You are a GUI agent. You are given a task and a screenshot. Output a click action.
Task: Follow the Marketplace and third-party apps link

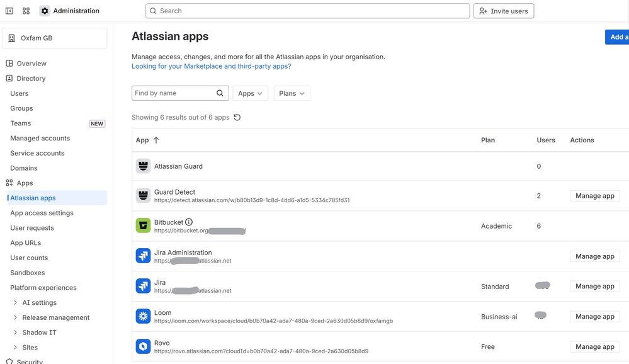(x=212, y=66)
